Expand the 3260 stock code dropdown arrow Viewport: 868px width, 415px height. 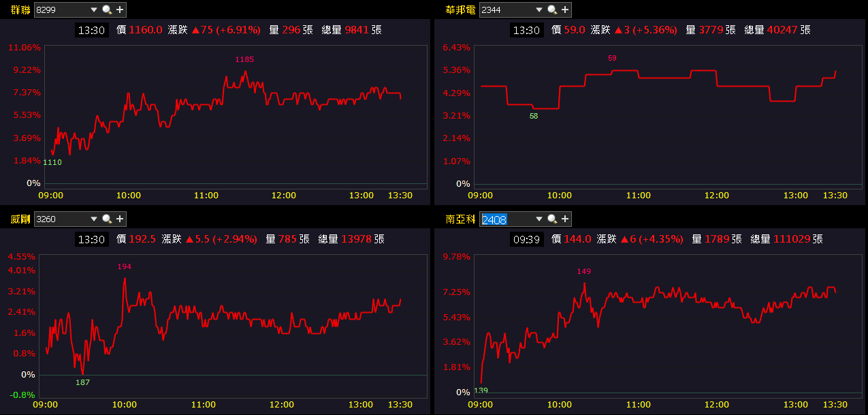point(93,219)
